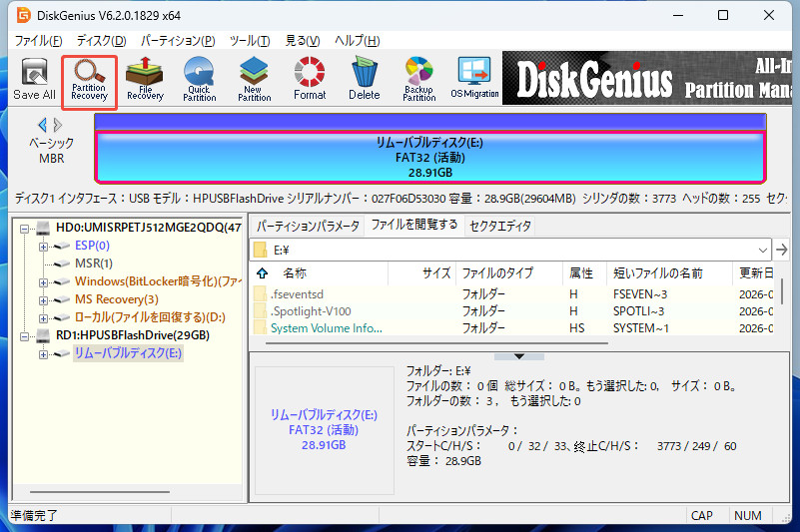Select RD1:HPUSBFlashDrive(29GB) in tree
The image size is (800, 532).
pos(133,335)
